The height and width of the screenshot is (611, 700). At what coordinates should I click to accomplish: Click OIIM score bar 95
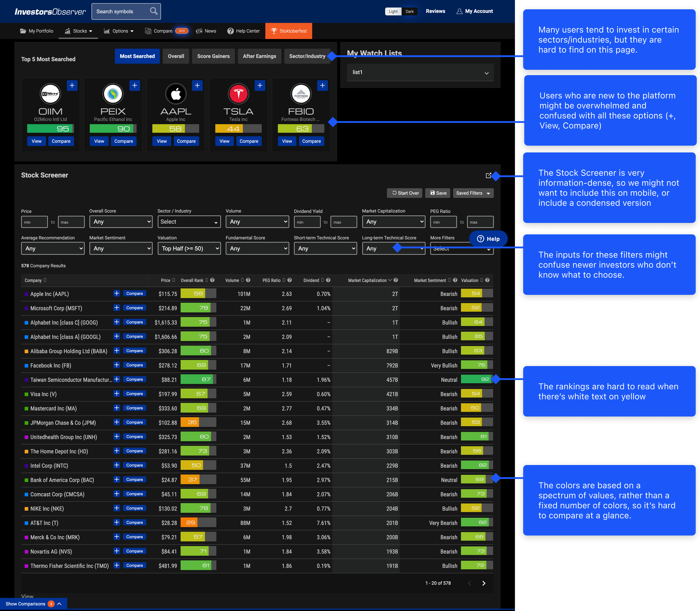click(x=50, y=128)
